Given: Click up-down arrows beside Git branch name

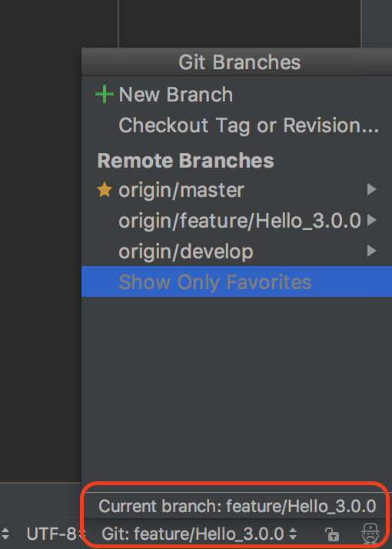Looking at the screenshot, I should click(x=293, y=534).
